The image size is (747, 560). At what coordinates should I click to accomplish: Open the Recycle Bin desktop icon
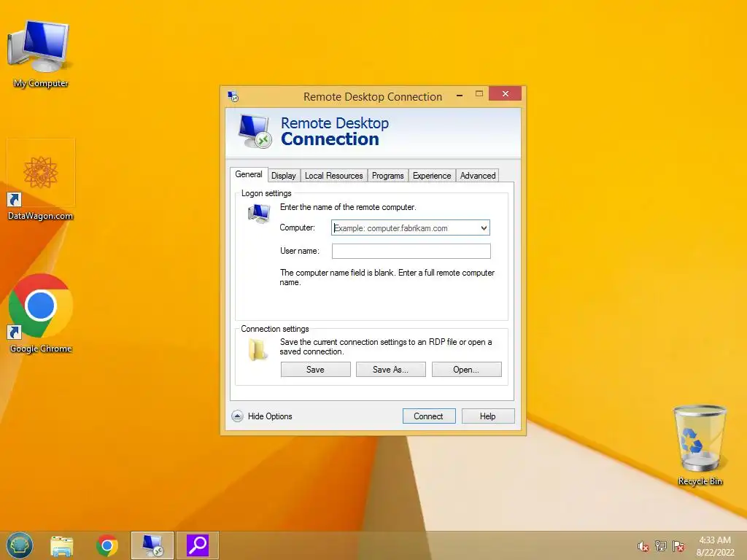coord(700,445)
